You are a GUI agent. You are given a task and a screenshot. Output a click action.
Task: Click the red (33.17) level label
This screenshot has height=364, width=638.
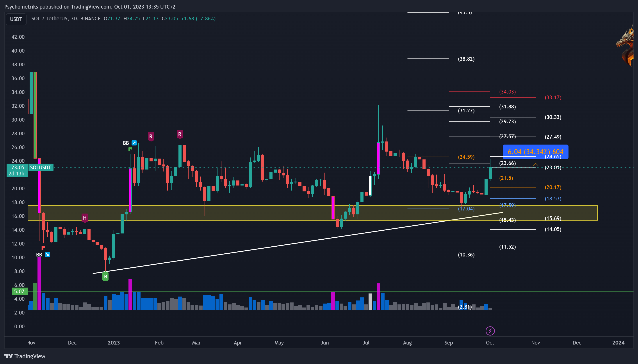tap(553, 97)
